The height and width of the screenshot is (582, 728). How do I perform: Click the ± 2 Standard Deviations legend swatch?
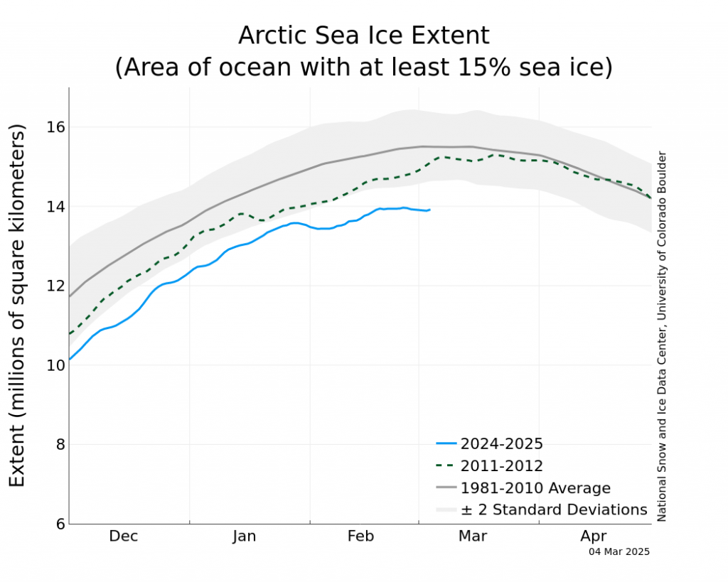click(x=446, y=510)
